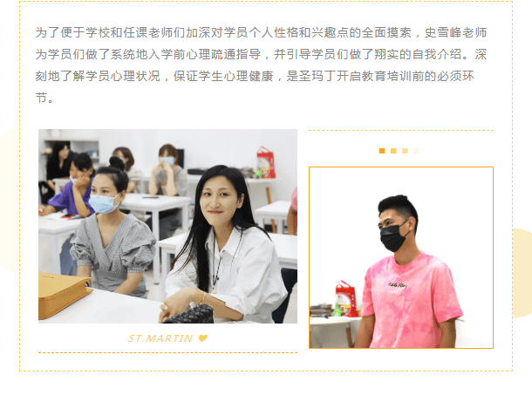Click the third pale yellow square dot

[x=405, y=151]
